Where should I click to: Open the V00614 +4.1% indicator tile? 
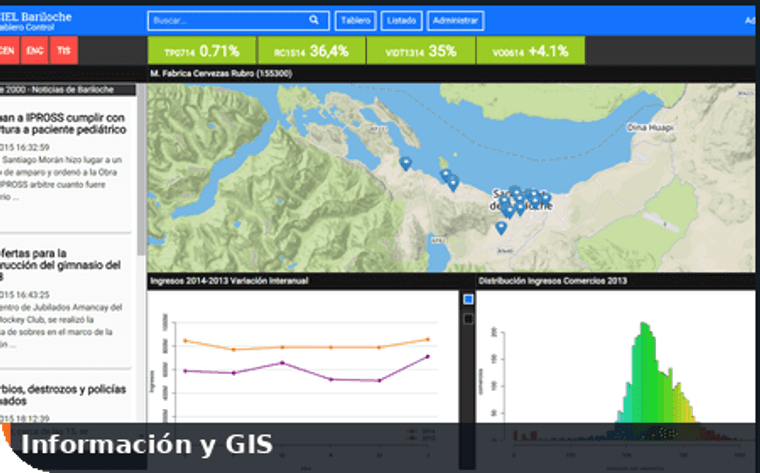click(531, 51)
